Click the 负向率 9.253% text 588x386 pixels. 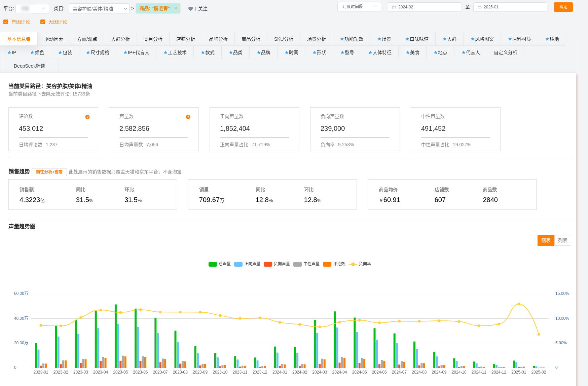(337, 145)
